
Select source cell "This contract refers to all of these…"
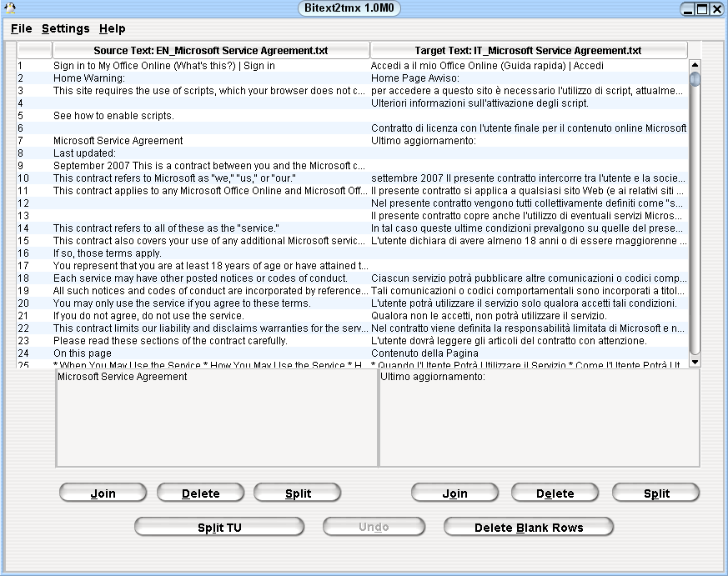click(x=211, y=228)
